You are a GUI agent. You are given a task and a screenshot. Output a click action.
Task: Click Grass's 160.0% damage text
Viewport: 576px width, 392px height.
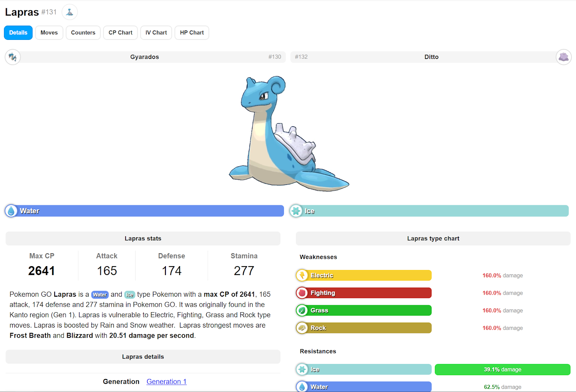(503, 310)
